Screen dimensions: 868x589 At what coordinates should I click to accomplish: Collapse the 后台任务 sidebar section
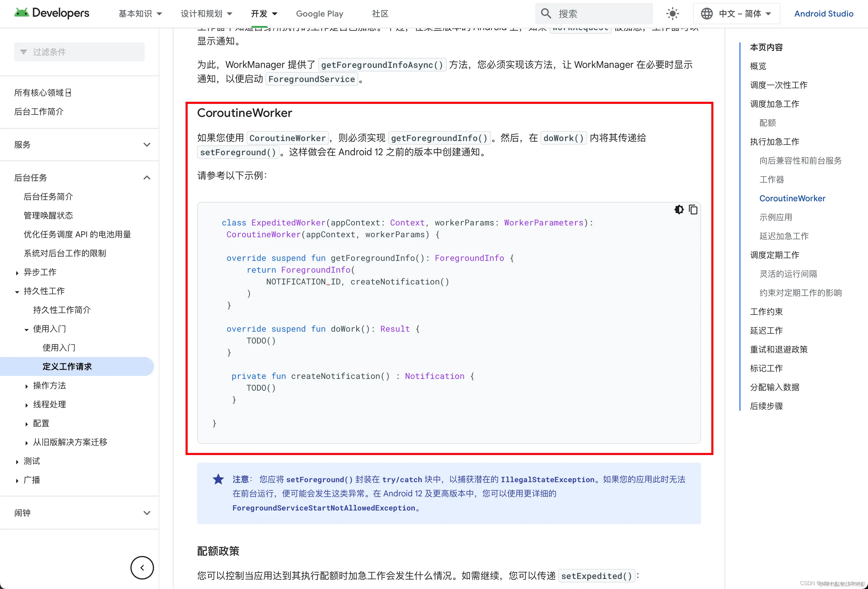point(147,177)
